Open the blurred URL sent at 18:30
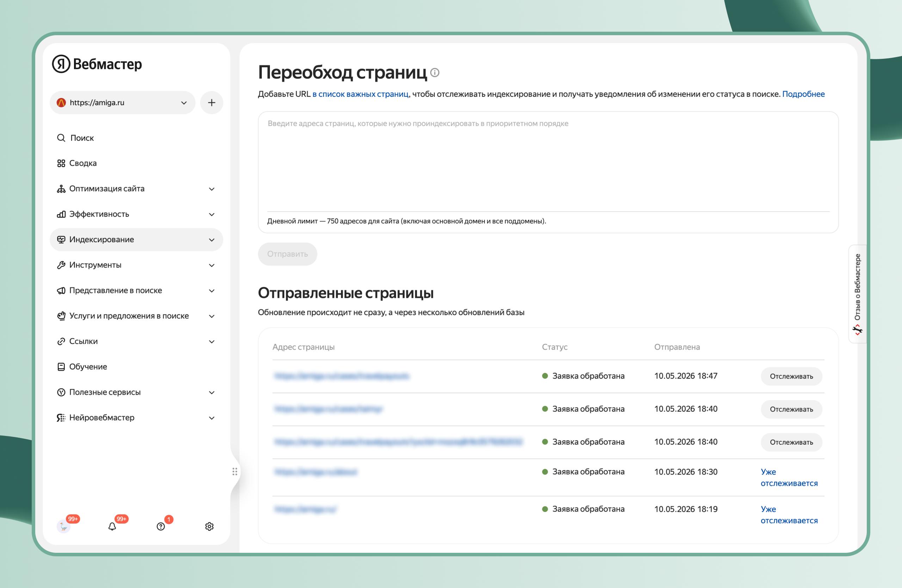902x588 pixels. (315, 472)
